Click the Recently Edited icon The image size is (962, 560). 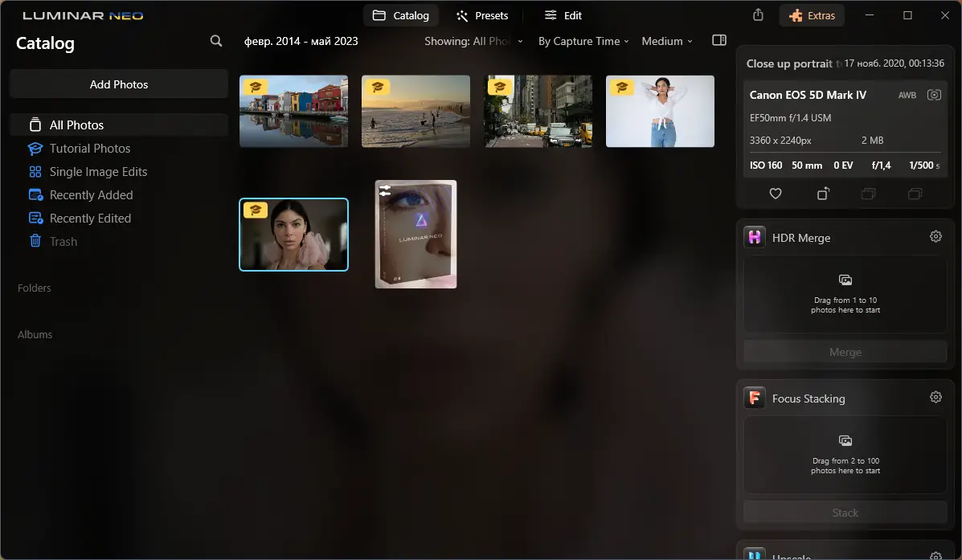[35, 219]
